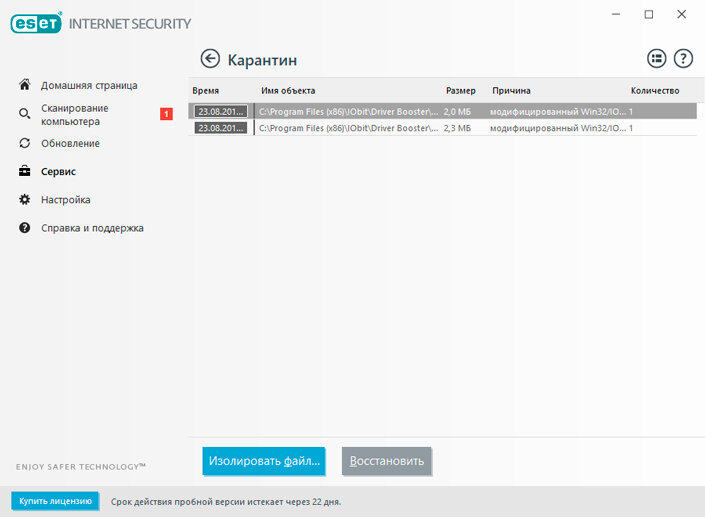Sort by Время column header
The height and width of the screenshot is (517, 705).
tap(205, 90)
